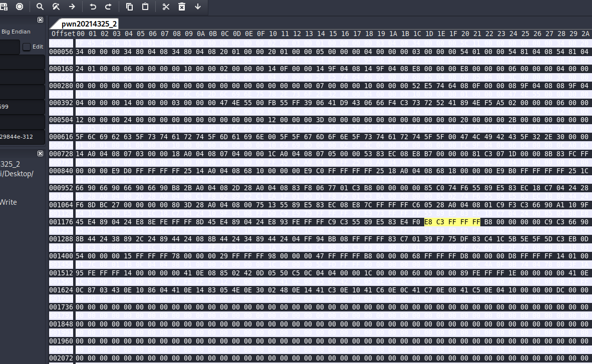The width and height of the screenshot is (592, 364).
Task: Click the Go to Offset arrow icon
Action: coord(72,7)
